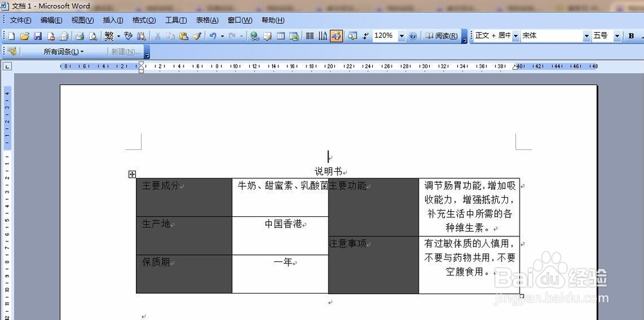This screenshot has height=320, width=644.
Task: Click the Insert Hyperlink globe icon
Action: pyautogui.click(x=254, y=36)
